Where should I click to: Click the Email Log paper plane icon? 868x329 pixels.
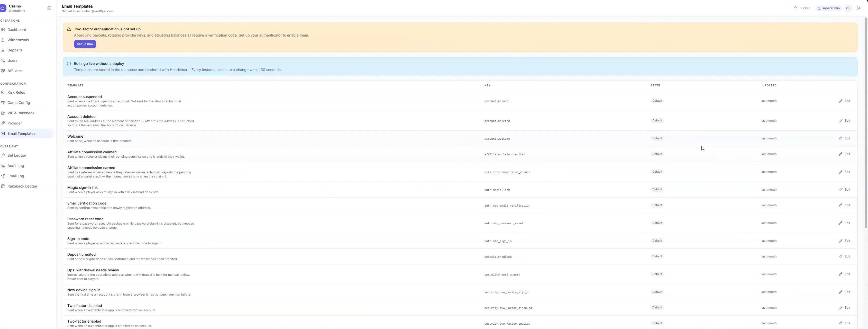click(3, 176)
